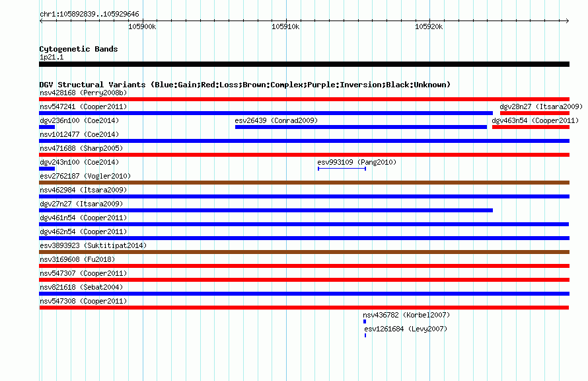Select the blue gain bar under nsv547241
The width and height of the screenshot is (588, 381).
tap(266, 113)
